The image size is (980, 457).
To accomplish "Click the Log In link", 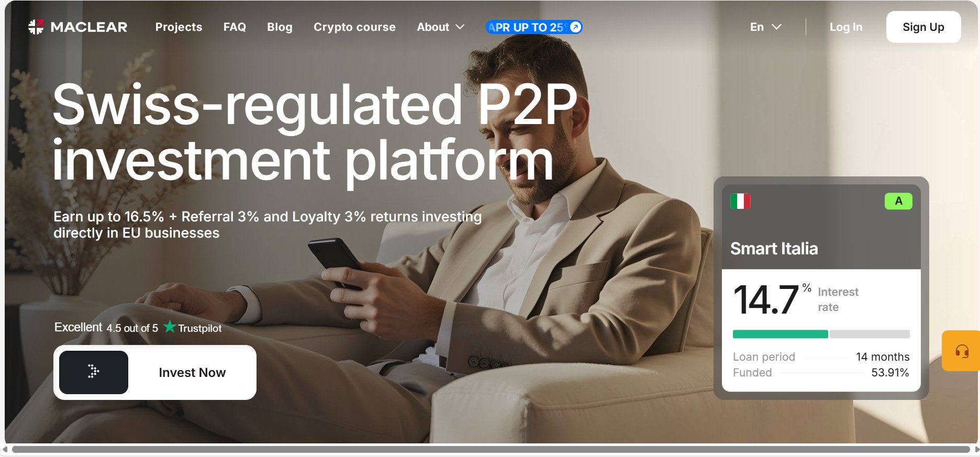I will click(846, 27).
